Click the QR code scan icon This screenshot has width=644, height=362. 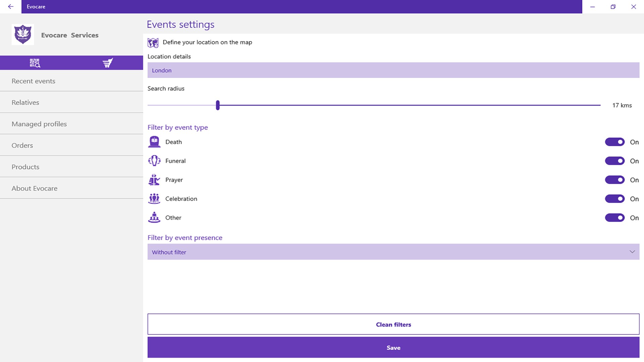tap(35, 63)
